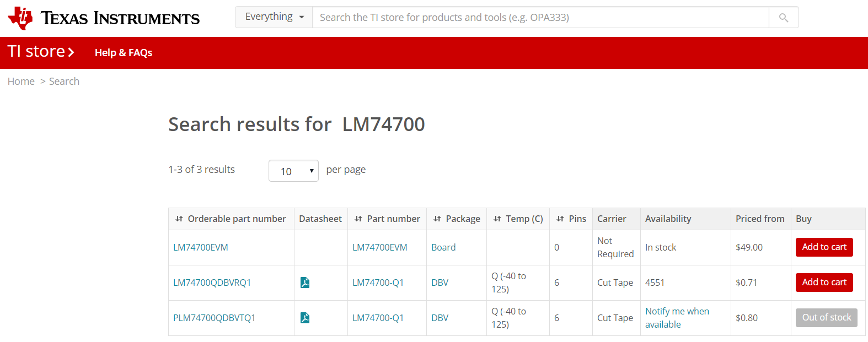Click the Board package link

click(443, 247)
